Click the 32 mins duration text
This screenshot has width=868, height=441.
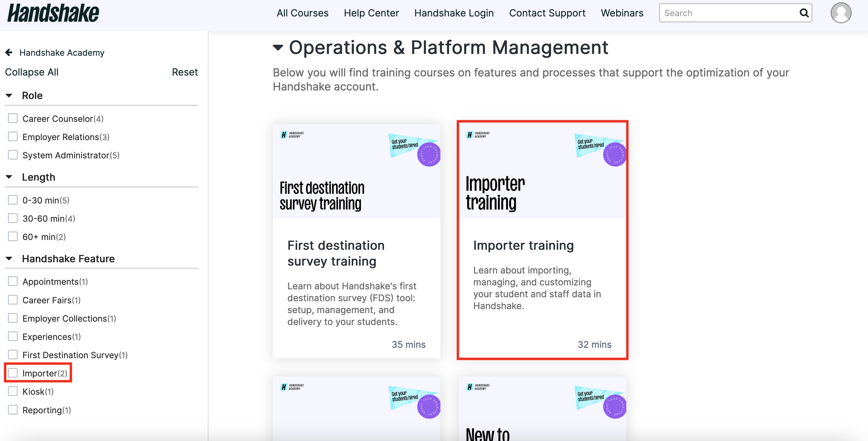(594, 344)
